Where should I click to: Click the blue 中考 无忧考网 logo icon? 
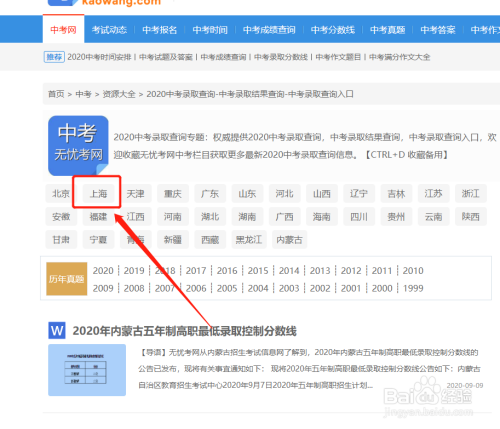[x=78, y=145]
